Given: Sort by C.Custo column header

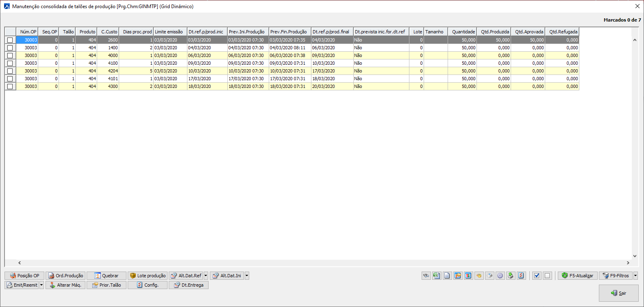Looking at the screenshot, I should coord(108,32).
